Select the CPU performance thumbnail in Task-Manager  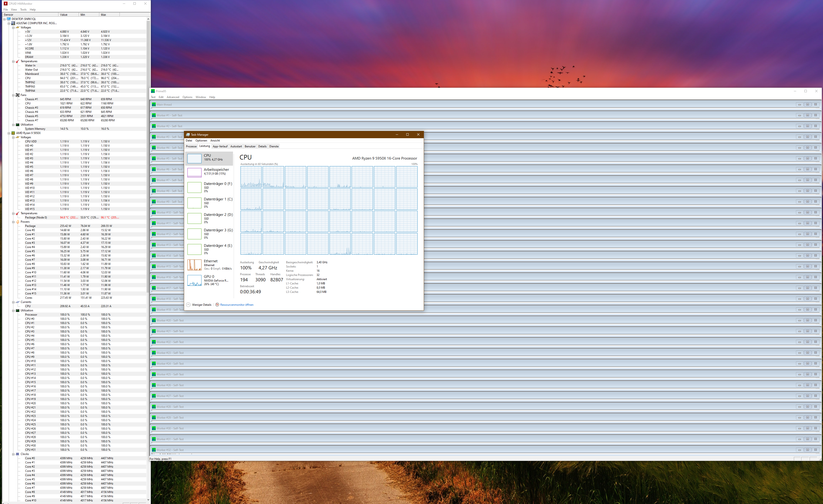coord(194,158)
